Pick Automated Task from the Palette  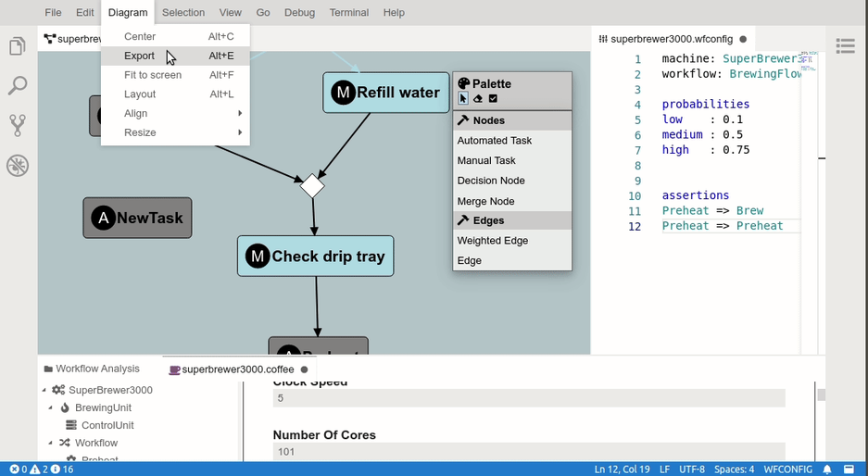(x=495, y=141)
